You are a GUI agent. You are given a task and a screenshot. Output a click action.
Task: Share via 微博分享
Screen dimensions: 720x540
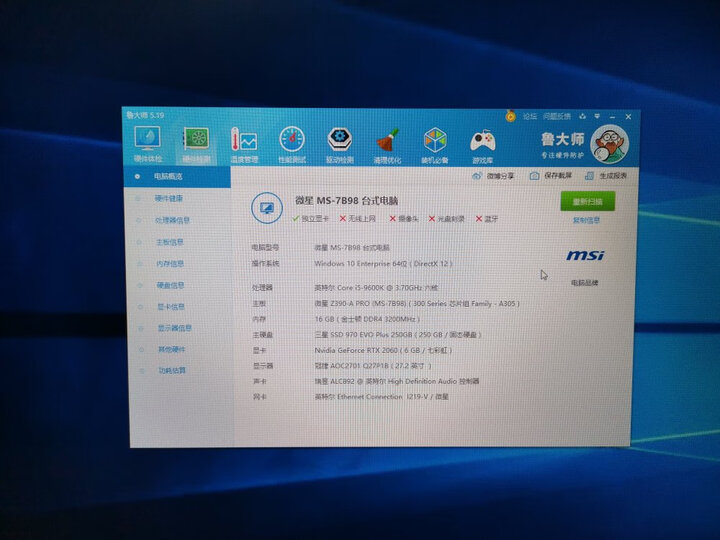(493, 176)
